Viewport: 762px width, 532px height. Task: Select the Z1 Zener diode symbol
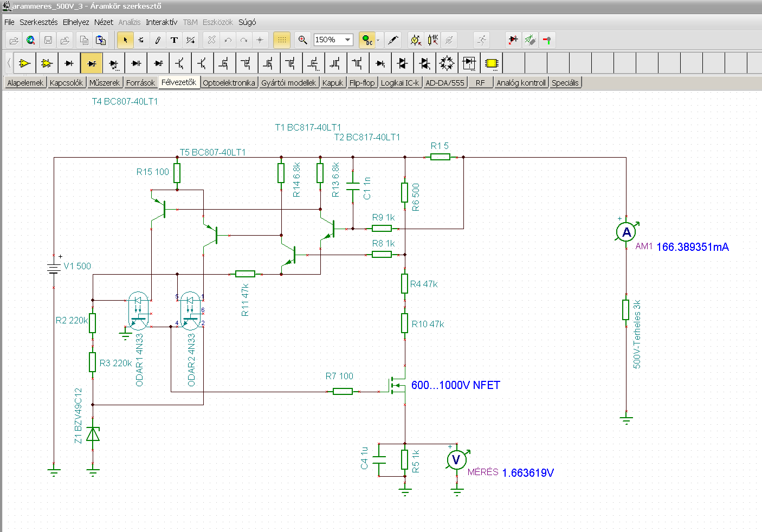93,434
